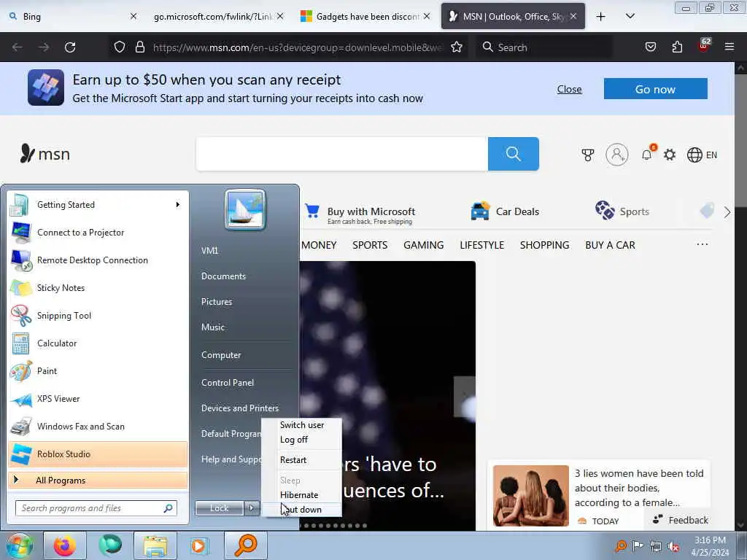Click the tracking protection shield icon
The height and width of the screenshot is (560, 747).
(120, 47)
